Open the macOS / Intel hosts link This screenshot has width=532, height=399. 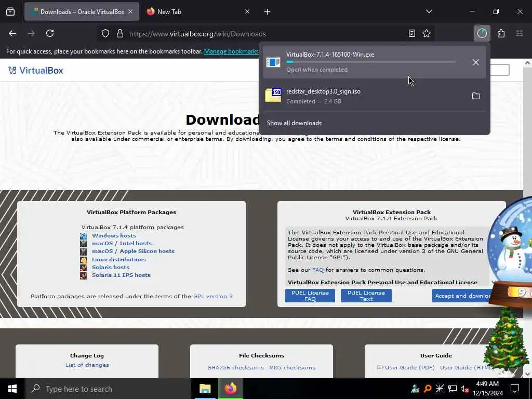(x=122, y=243)
